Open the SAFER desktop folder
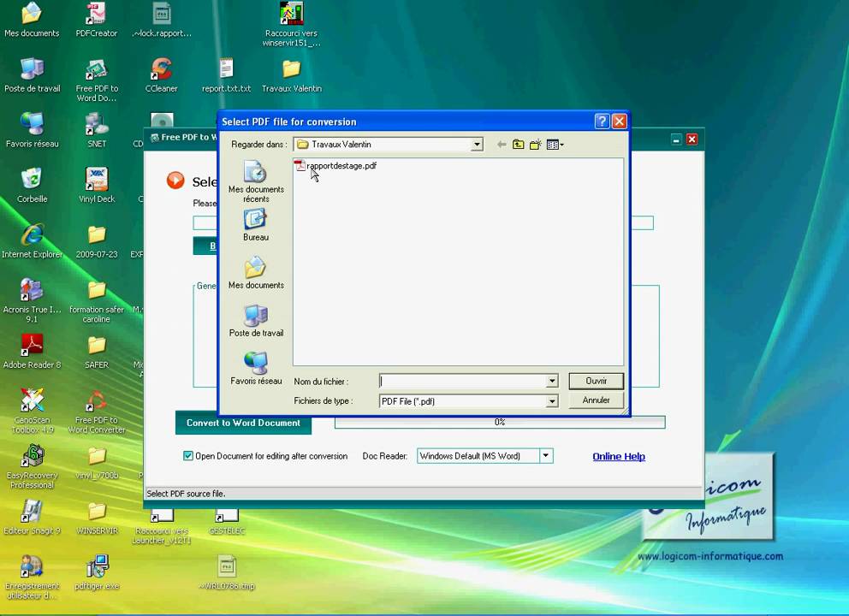This screenshot has height=616, width=849. 97,352
